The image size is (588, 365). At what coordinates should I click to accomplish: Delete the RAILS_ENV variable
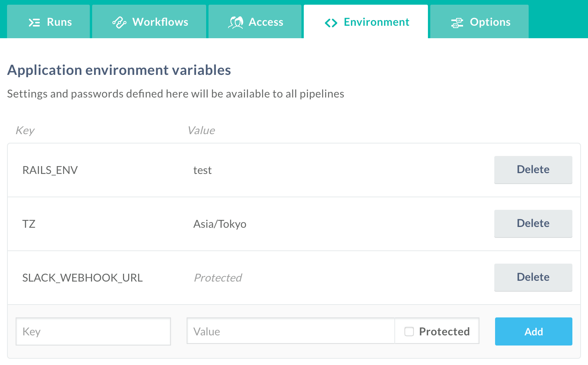click(533, 170)
